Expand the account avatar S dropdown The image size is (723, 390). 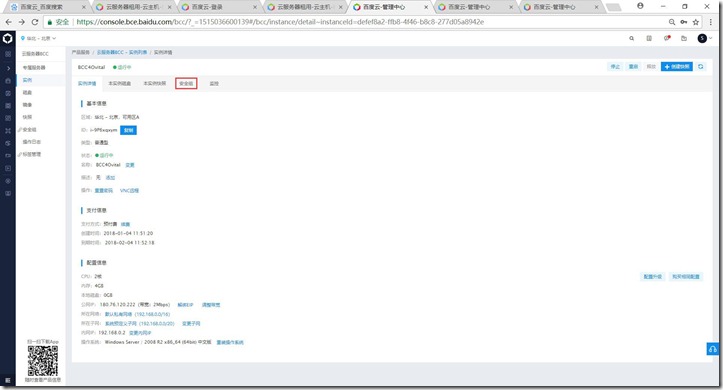[x=705, y=39]
